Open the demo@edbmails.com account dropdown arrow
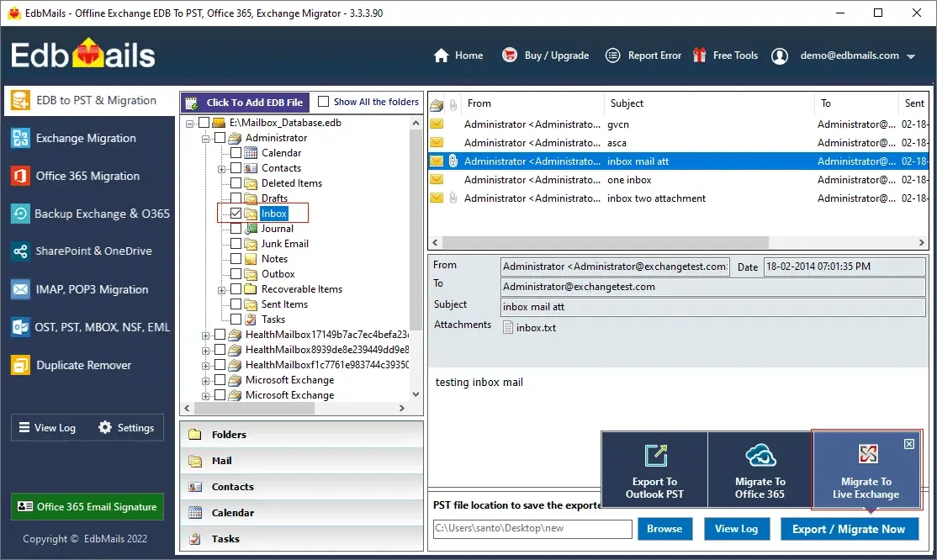 point(911,56)
